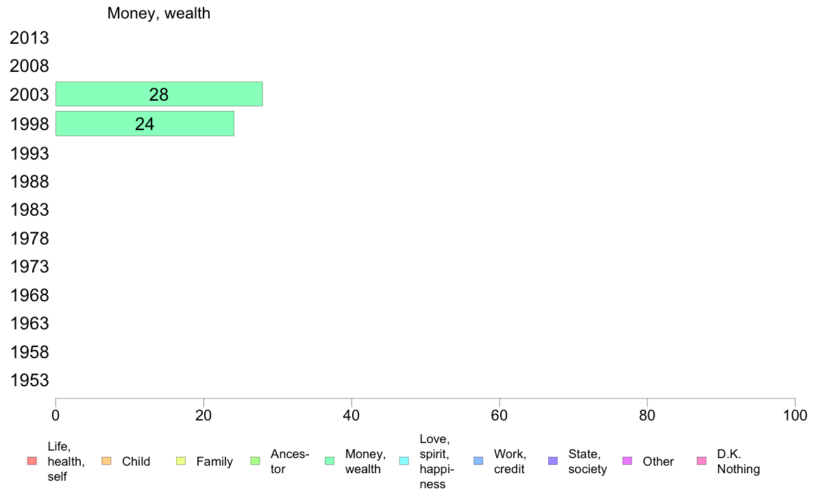Click the Money, wealth legend swatch

pyautogui.click(x=330, y=461)
